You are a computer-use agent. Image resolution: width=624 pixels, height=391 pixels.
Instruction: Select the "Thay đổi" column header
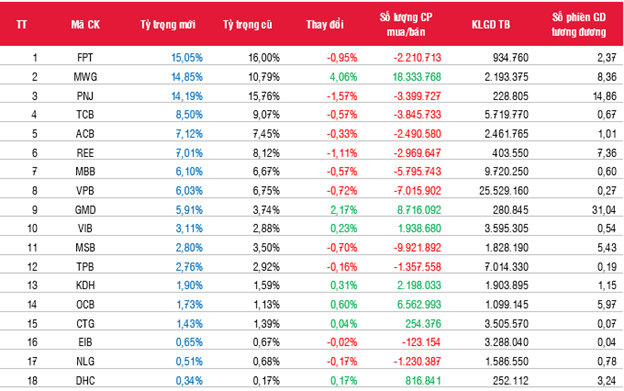pos(325,25)
